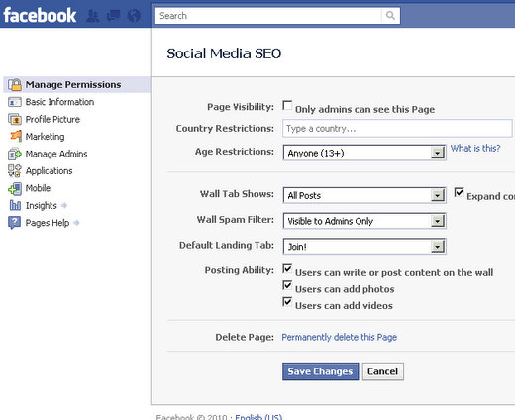The width and height of the screenshot is (515, 420).
Task: Open Insights section in sidebar
Action: (x=42, y=205)
